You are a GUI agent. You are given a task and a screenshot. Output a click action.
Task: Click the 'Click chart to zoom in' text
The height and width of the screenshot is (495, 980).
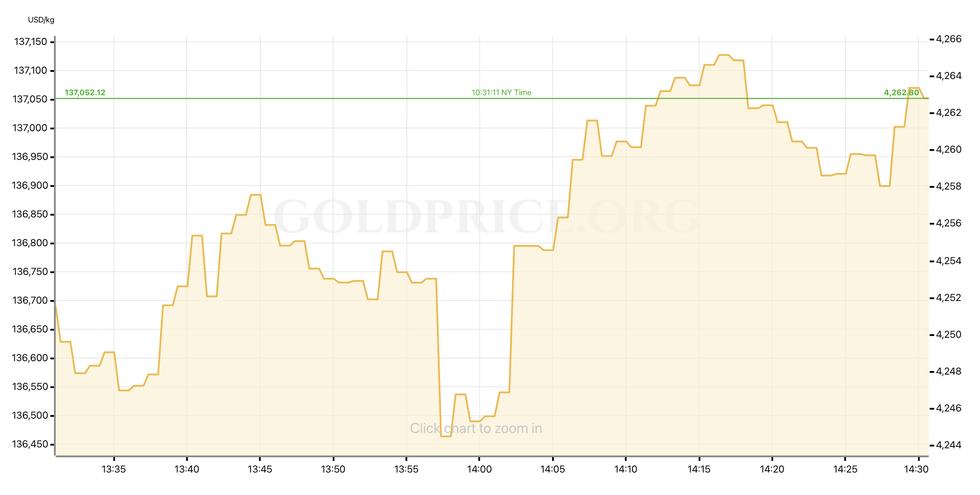coord(476,429)
